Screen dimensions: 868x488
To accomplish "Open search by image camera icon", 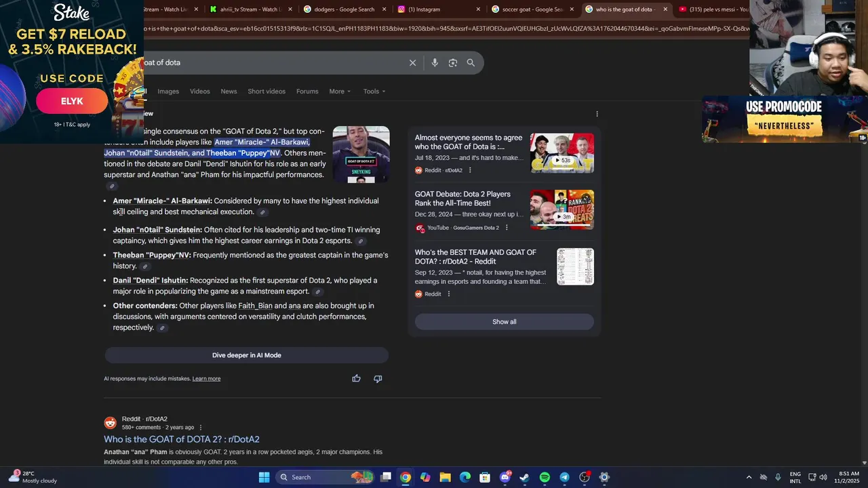I will pos(453,62).
